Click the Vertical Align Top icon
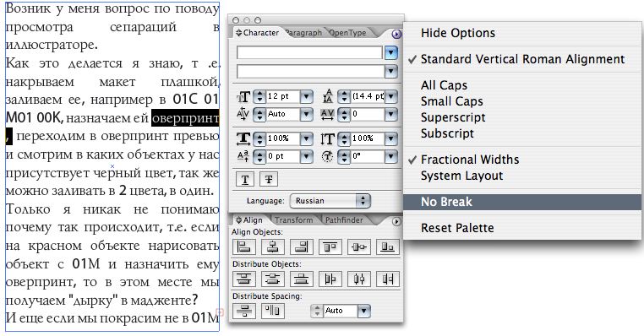 click(330, 247)
